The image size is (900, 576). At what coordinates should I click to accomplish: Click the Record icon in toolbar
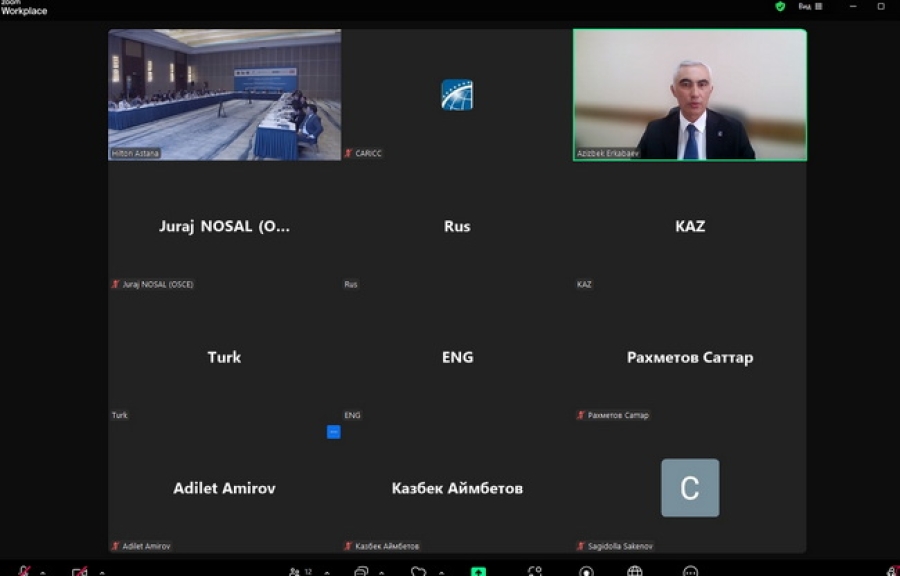click(586, 571)
